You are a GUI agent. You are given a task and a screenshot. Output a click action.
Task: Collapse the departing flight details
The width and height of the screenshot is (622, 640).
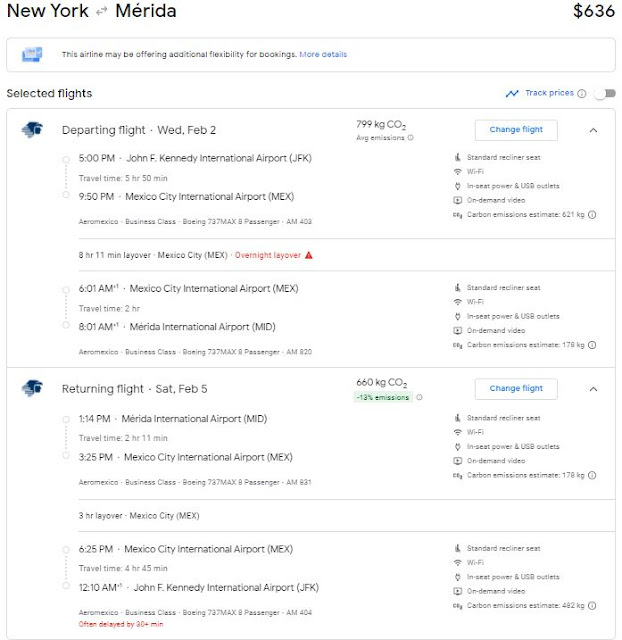(592, 130)
